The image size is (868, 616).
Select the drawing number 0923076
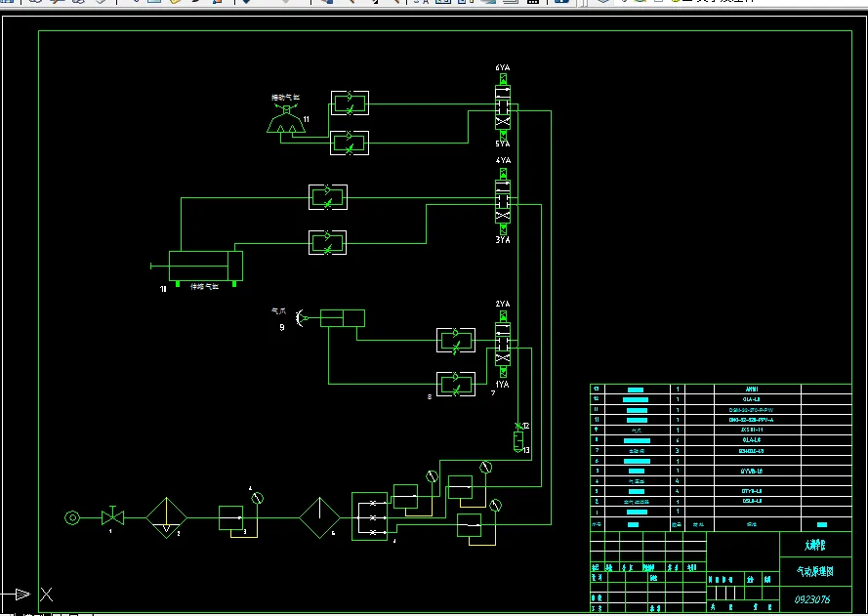coord(812,599)
